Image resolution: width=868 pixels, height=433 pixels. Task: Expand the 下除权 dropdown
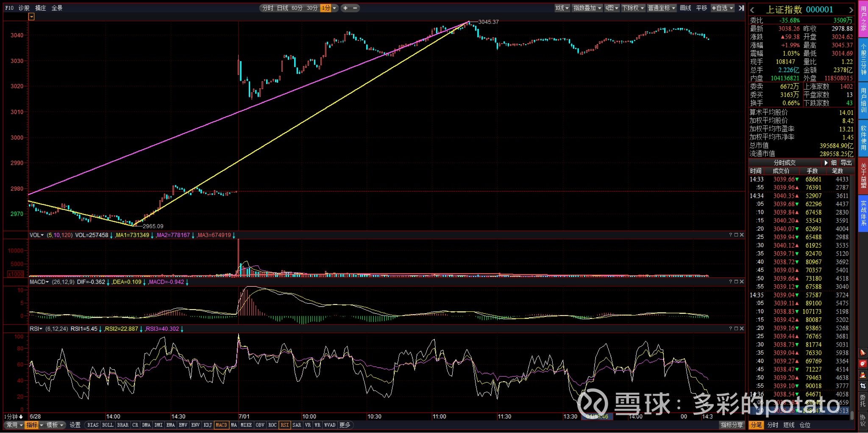(633, 8)
